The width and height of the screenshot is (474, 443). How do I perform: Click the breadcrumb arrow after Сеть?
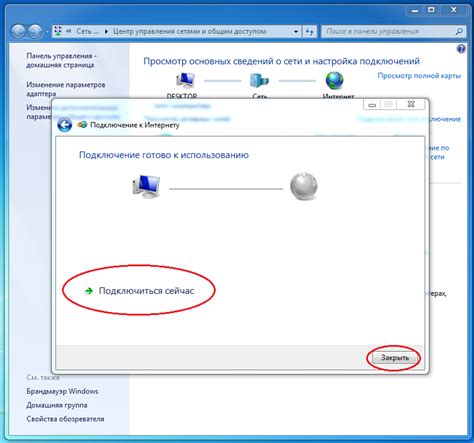pos(106,32)
